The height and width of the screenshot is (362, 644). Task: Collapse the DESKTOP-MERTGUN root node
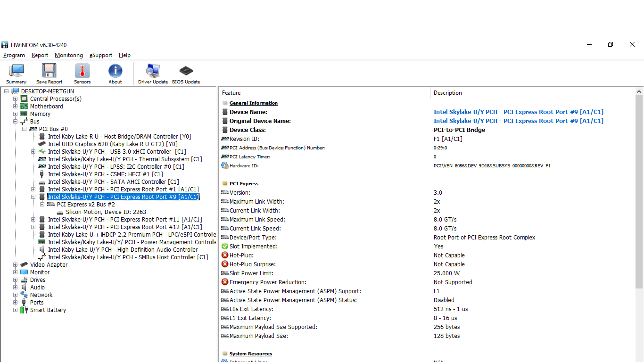[x=7, y=91]
